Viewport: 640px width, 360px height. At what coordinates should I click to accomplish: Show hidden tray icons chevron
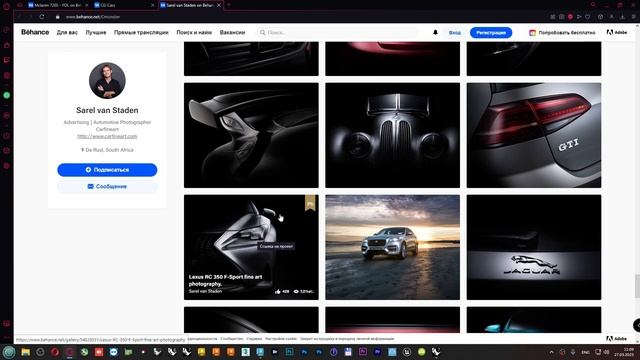pos(551,352)
